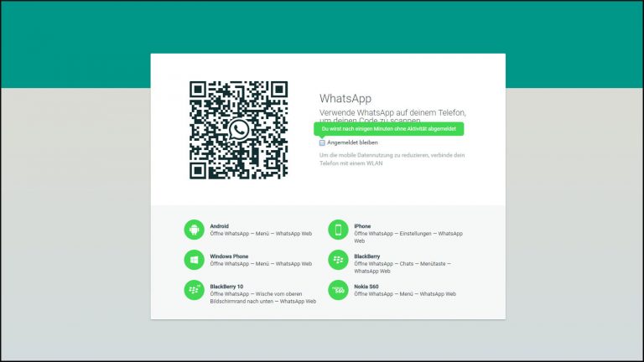Select the "BlackBerry 10" platform title
The image size is (644, 362).
pyautogui.click(x=228, y=287)
